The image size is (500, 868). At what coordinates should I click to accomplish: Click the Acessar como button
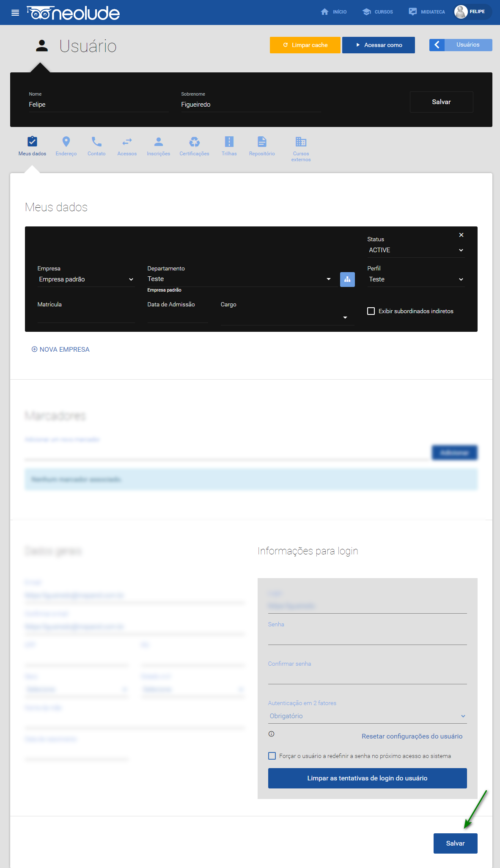click(379, 45)
